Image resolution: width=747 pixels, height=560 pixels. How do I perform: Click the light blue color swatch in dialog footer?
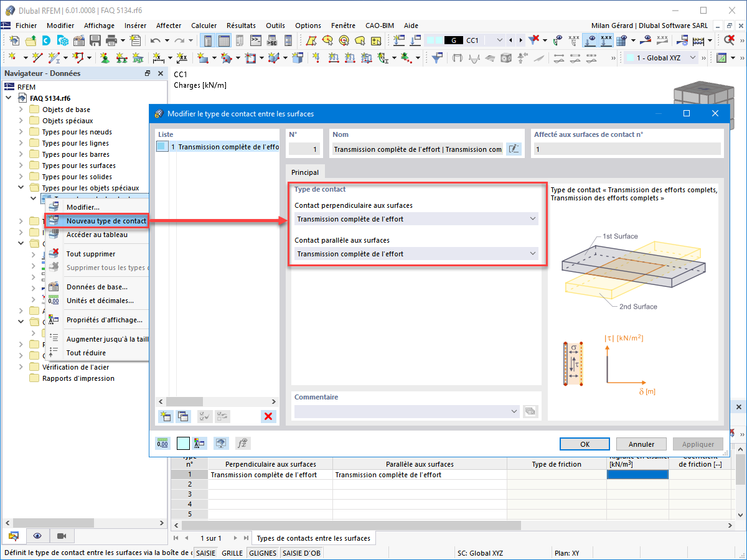click(183, 443)
